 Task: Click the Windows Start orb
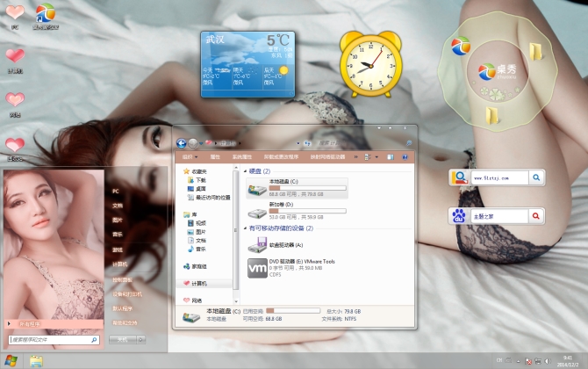[11, 361]
